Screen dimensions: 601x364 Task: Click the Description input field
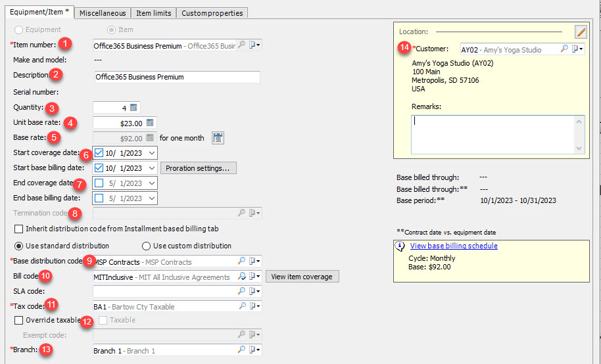point(177,77)
